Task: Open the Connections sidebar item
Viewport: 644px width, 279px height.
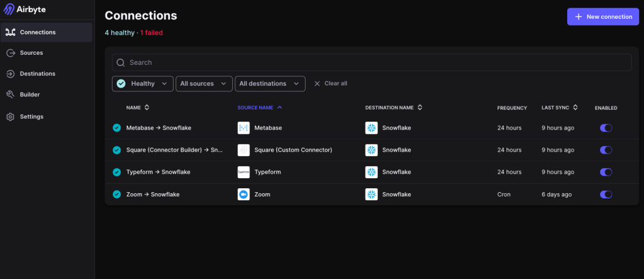Action: [x=47, y=32]
